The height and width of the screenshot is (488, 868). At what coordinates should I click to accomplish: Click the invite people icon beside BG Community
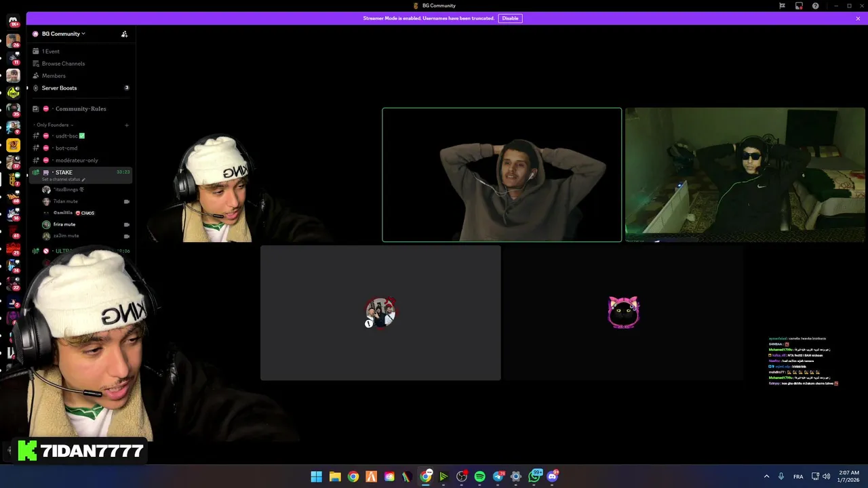124,34
